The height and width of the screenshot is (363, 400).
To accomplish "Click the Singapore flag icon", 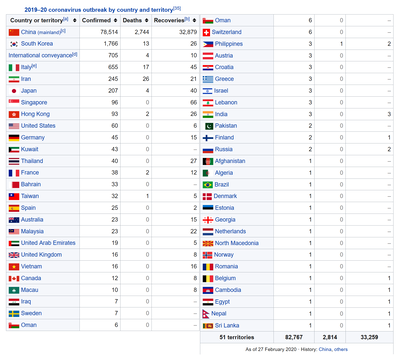I will (14, 101).
